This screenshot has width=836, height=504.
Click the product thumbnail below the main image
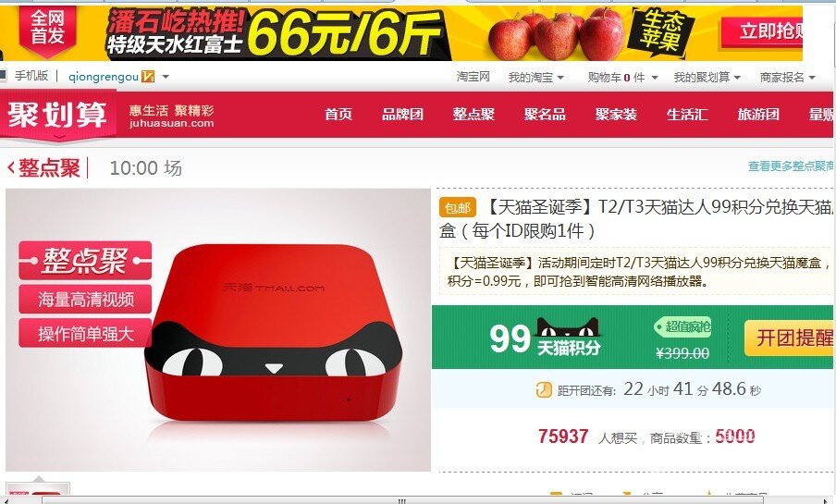38,492
